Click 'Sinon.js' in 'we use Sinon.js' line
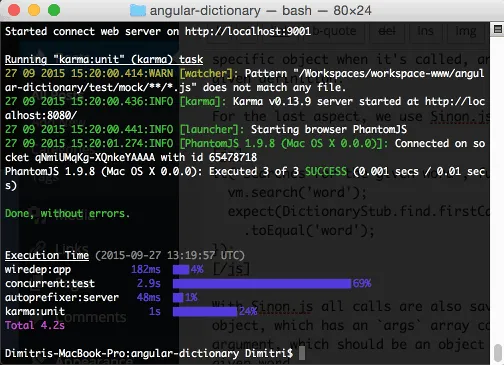The width and height of the screenshot is (504, 365). coord(459,117)
